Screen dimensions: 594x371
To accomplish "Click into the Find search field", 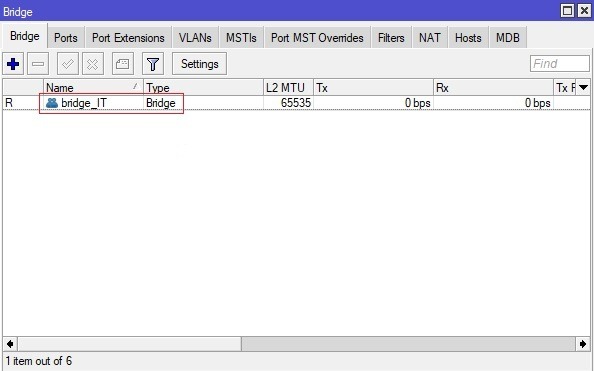I will [560, 64].
